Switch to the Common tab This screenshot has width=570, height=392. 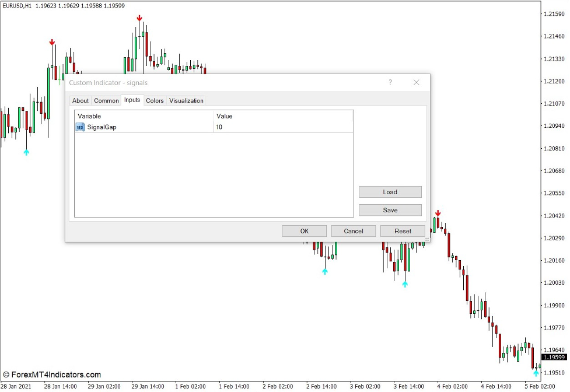click(106, 100)
